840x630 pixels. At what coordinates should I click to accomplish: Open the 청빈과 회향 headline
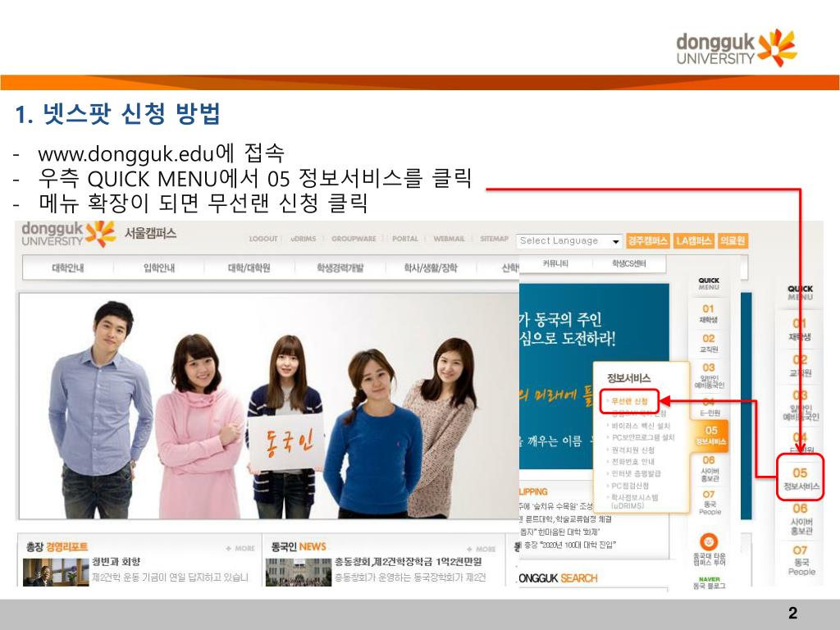tap(116, 561)
